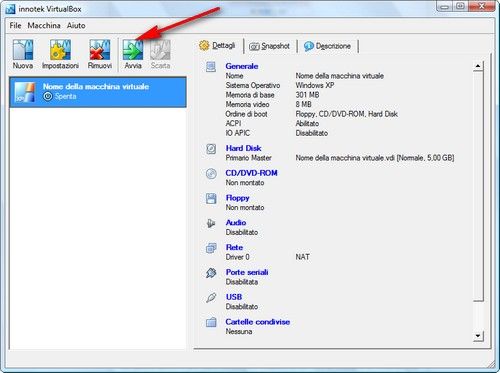Image resolution: width=500 pixels, height=373 pixels.
Task: Open the Aiuto help menu
Action: pos(76,25)
